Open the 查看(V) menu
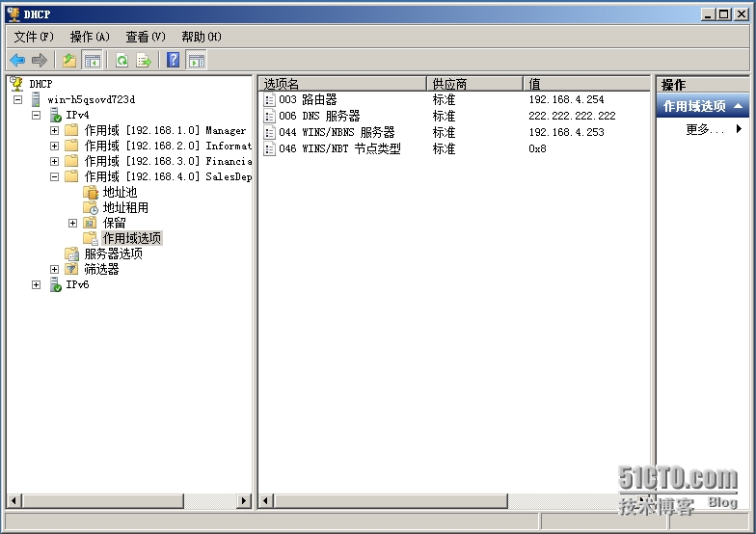 pyautogui.click(x=145, y=37)
